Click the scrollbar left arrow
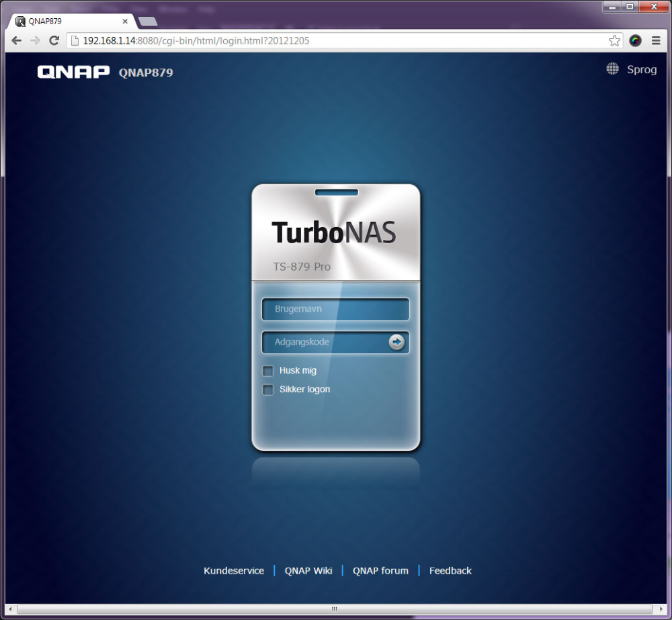672x620 pixels. coord(10,609)
